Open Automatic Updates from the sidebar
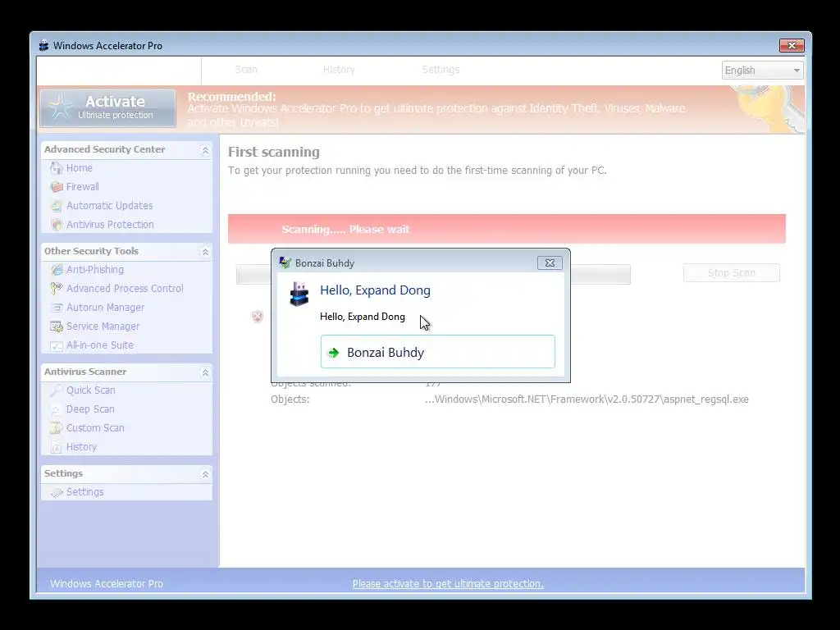Screen dimensions: 840x630 (109, 206)
